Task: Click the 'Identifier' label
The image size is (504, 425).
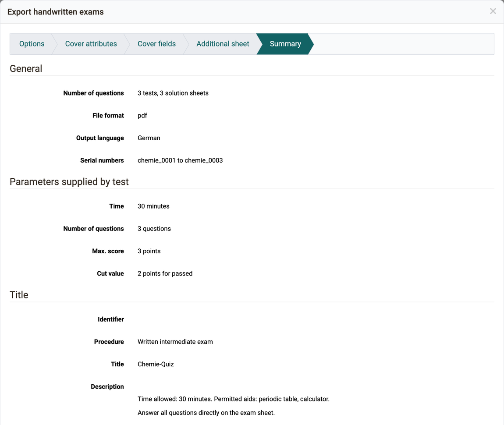Action: pyautogui.click(x=110, y=319)
